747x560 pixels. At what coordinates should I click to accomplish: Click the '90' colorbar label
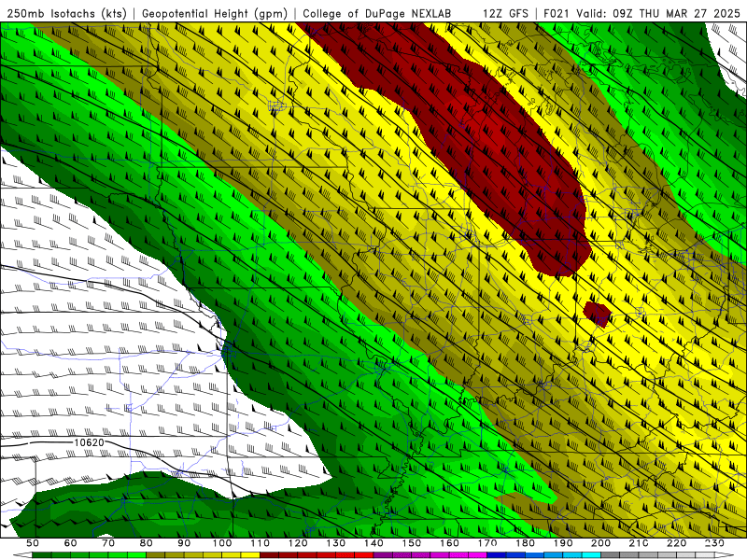click(184, 543)
